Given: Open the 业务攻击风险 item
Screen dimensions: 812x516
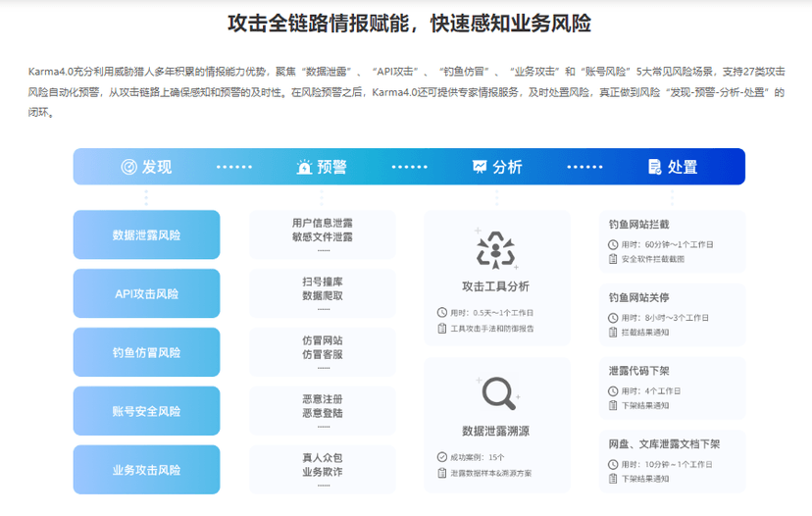Looking at the screenshot, I should [146, 470].
